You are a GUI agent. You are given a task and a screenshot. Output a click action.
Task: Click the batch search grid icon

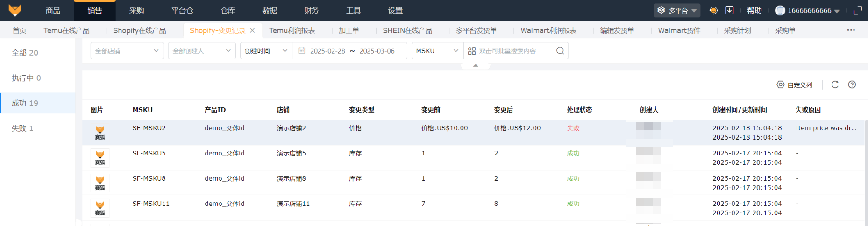point(472,51)
